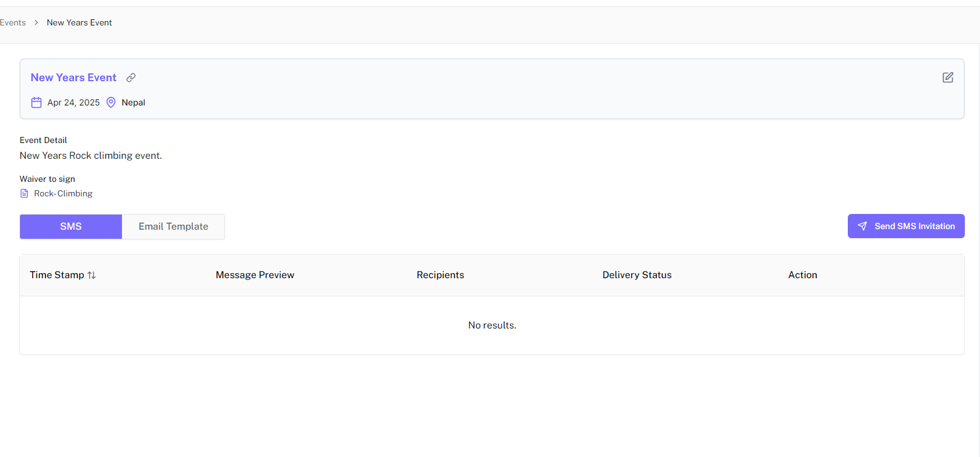Select New Years Event breadcrumb item
Screen dimensions: 980x457
[x=79, y=22]
